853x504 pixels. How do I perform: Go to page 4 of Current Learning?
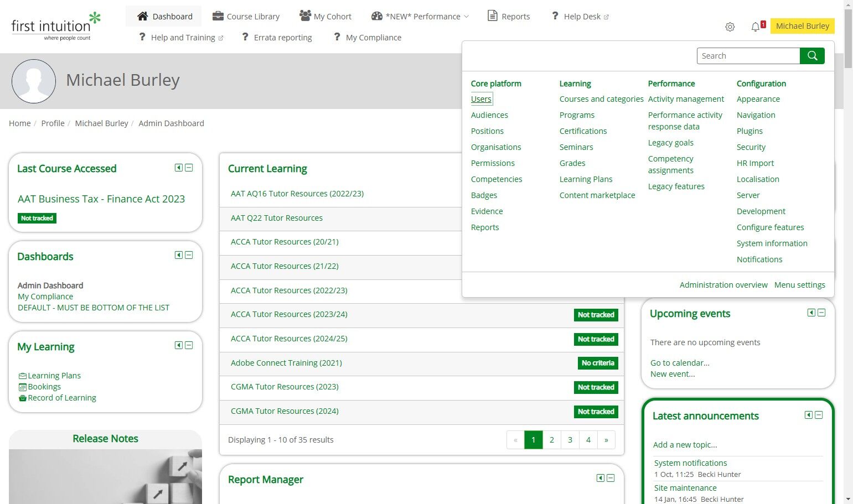[x=588, y=440]
